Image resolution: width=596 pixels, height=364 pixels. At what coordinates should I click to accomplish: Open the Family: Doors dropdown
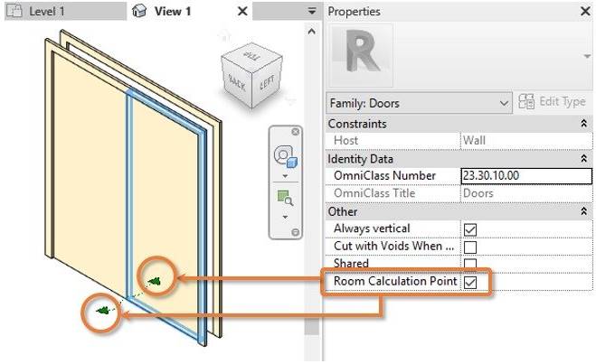click(x=419, y=103)
